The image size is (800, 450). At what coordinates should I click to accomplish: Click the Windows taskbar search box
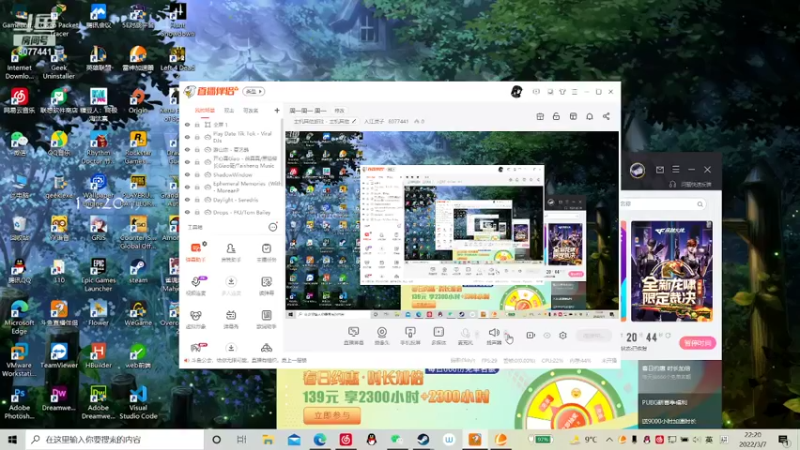click(x=115, y=439)
